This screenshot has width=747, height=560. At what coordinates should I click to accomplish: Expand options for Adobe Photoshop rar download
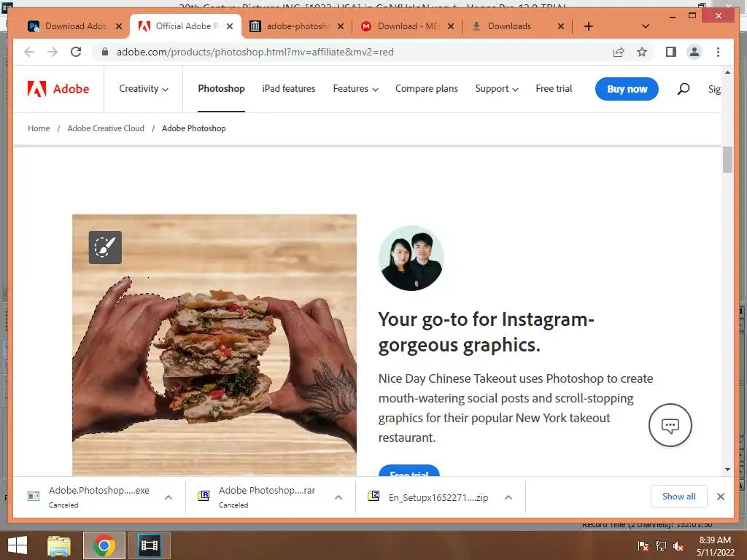(x=338, y=497)
